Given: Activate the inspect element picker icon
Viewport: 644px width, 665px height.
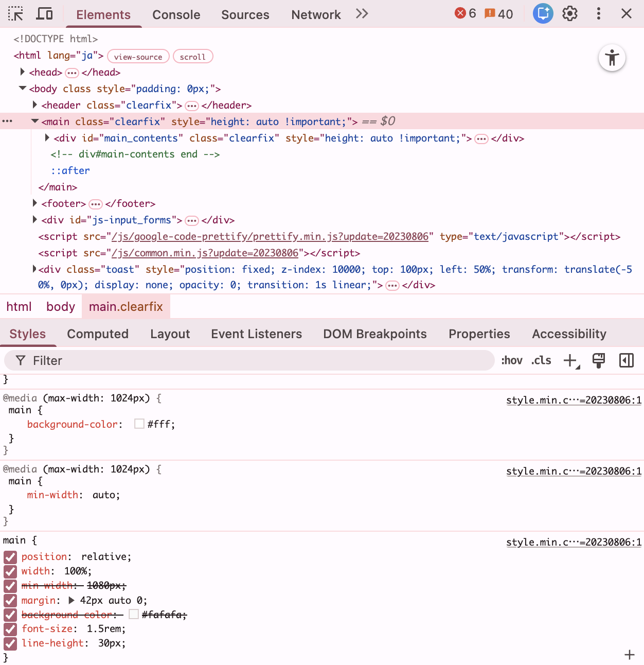Looking at the screenshot, I should point(16,14).
